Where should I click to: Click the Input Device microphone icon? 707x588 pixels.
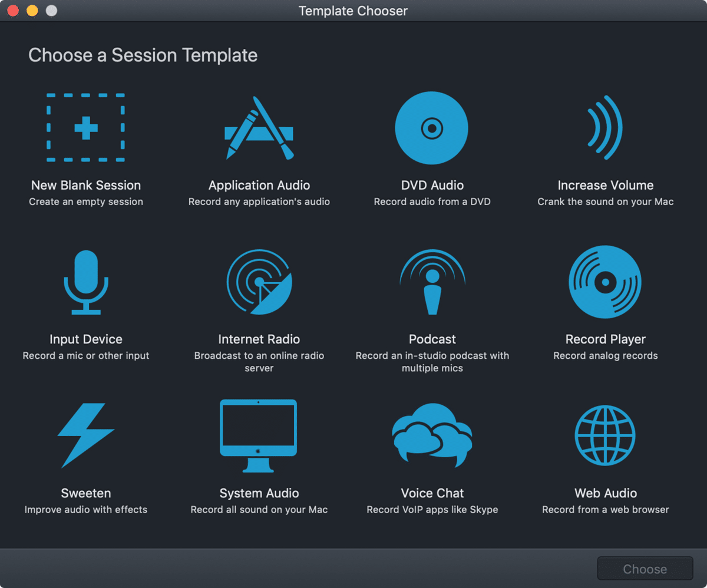[86, 282]
